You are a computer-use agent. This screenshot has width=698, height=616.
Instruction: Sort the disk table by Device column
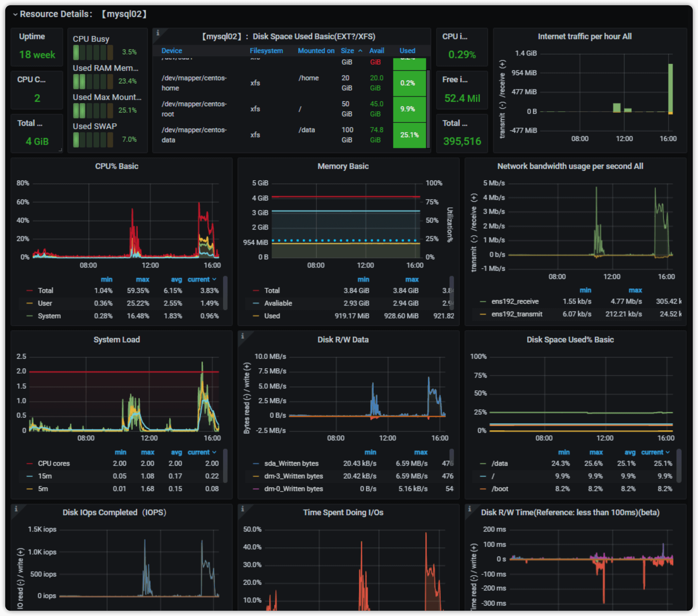pos(172,51)
